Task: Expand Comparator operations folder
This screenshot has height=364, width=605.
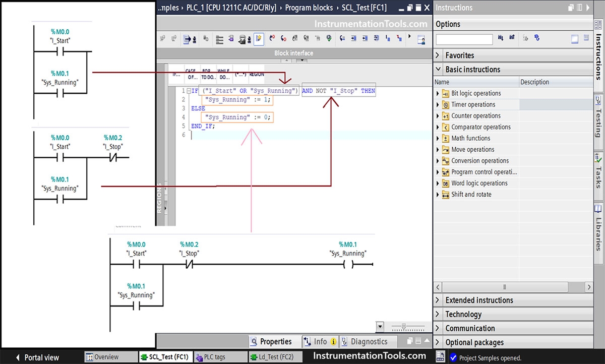Action: pyautogui.click(x=438, y=127)
